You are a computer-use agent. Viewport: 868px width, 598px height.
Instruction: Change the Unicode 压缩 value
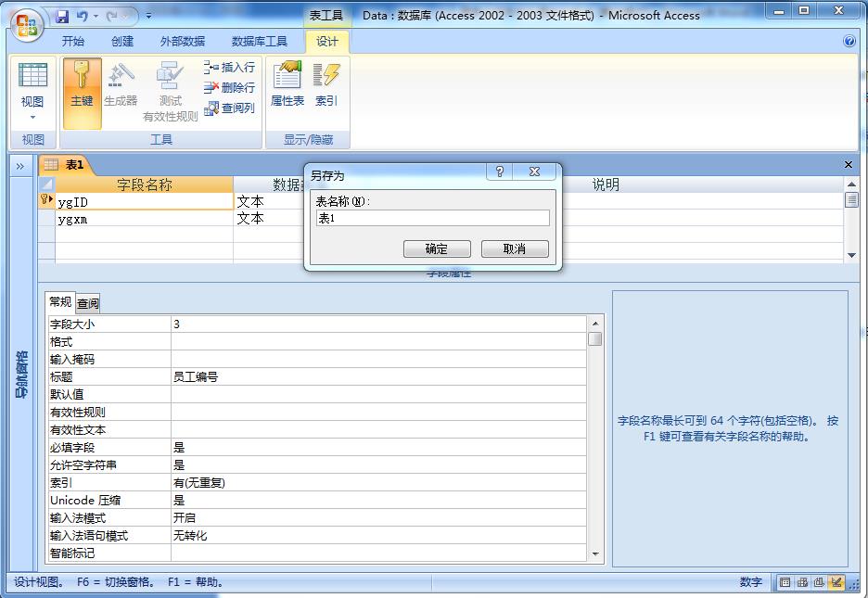coord(378,501)
